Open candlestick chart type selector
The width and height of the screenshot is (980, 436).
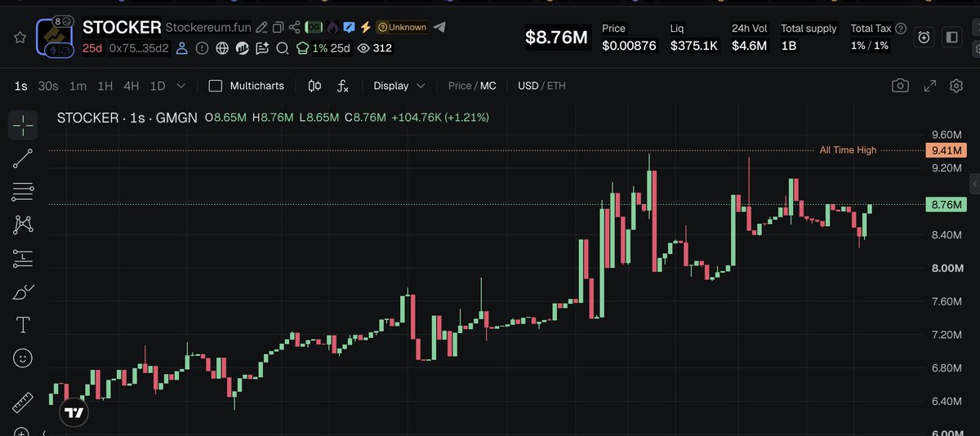tap(314, 86)
